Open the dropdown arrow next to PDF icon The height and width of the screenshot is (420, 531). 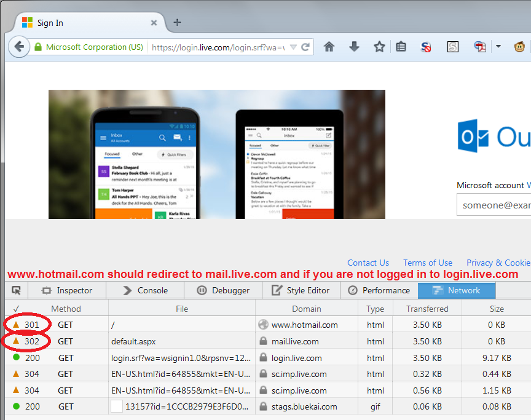[498, 46]
